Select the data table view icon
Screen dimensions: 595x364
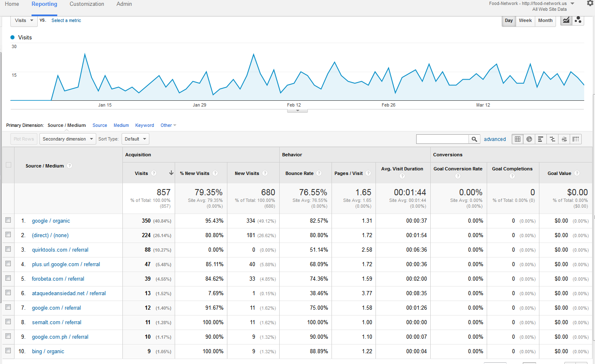(517, 139)
